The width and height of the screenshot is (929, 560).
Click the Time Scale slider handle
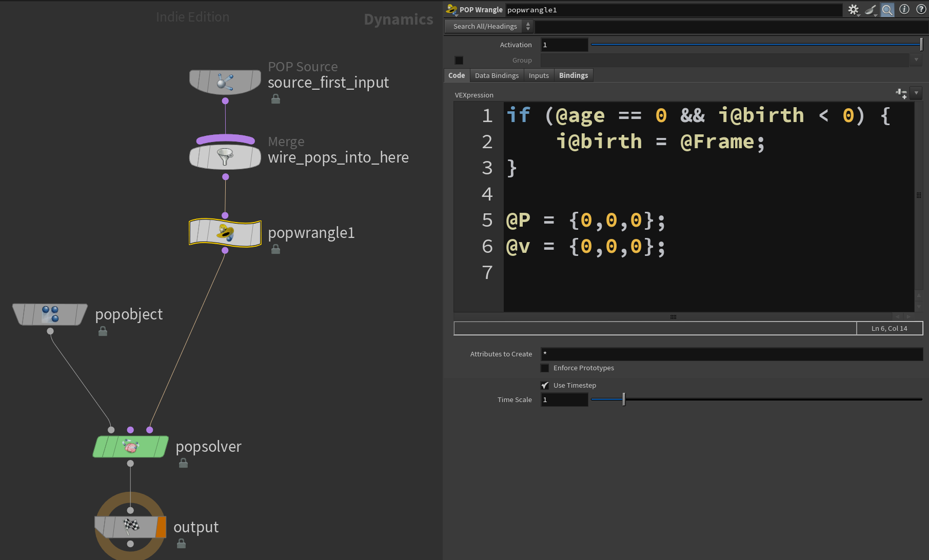pos(624,399)
